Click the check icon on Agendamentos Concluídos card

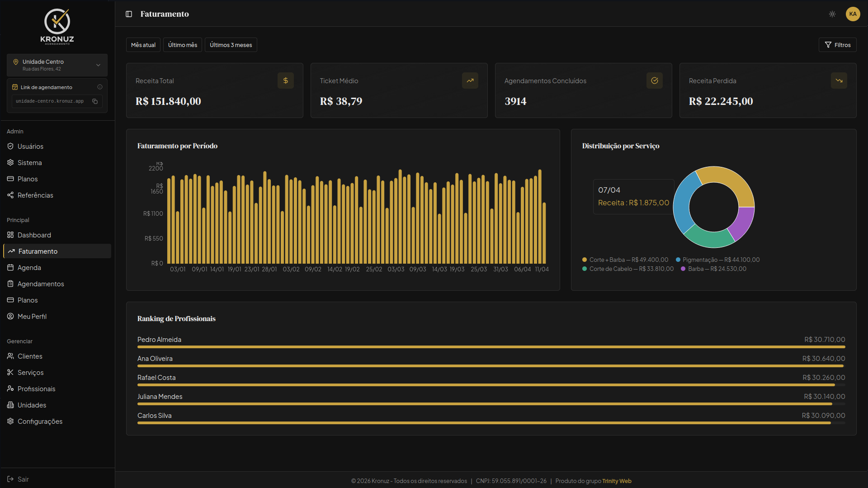pyautogui.click(x=654, y=81)
